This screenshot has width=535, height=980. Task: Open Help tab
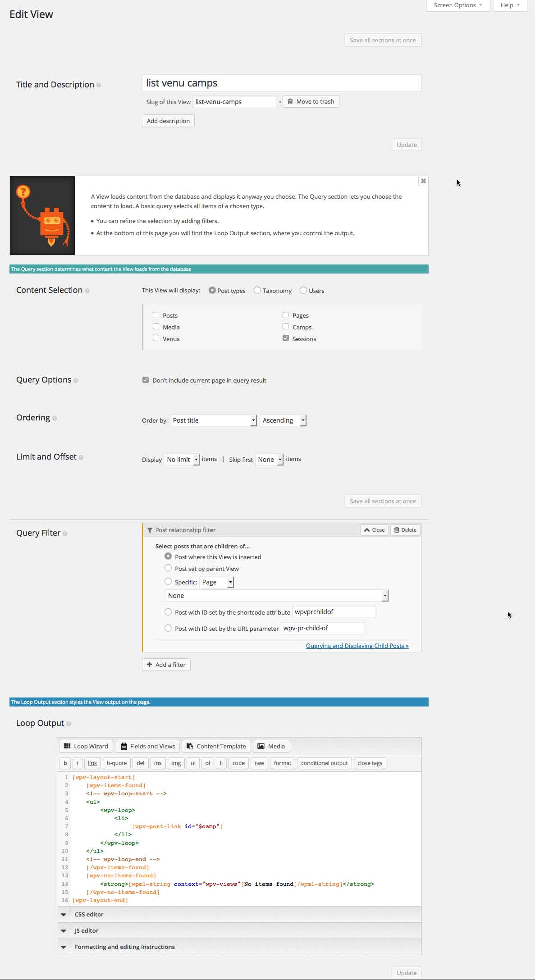510,5
